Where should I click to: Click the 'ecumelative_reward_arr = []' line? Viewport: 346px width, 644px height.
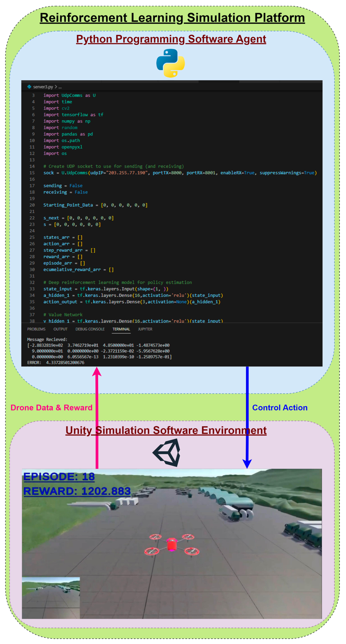point(79,270)
